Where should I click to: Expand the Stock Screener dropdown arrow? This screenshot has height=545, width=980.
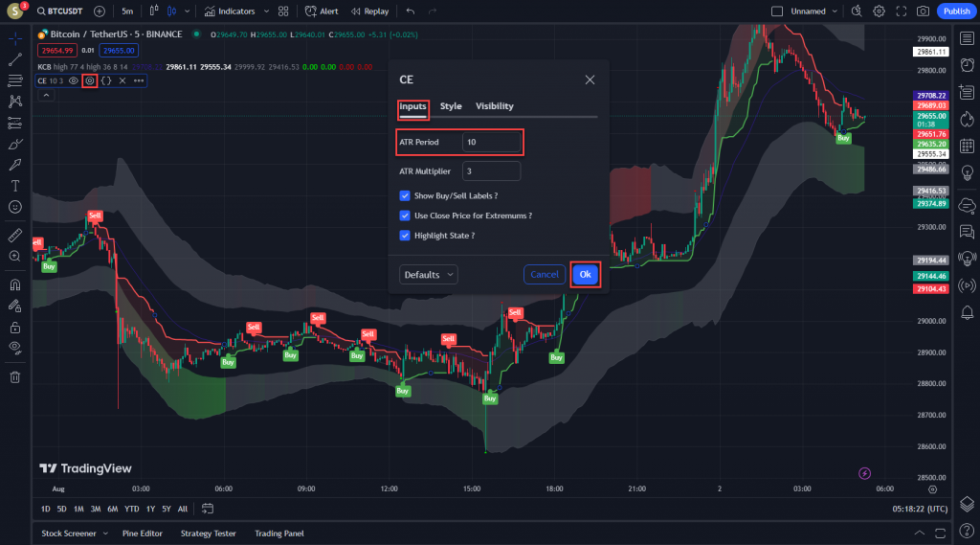[x=105, y=534]
